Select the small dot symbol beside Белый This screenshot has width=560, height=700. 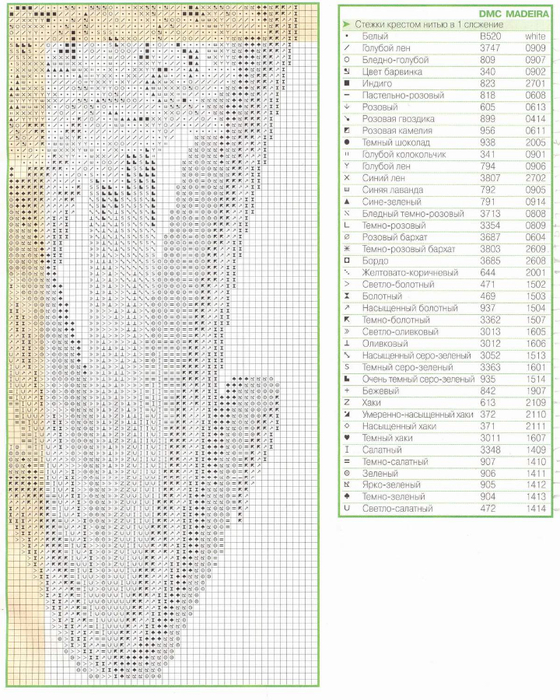click(347, 36)
